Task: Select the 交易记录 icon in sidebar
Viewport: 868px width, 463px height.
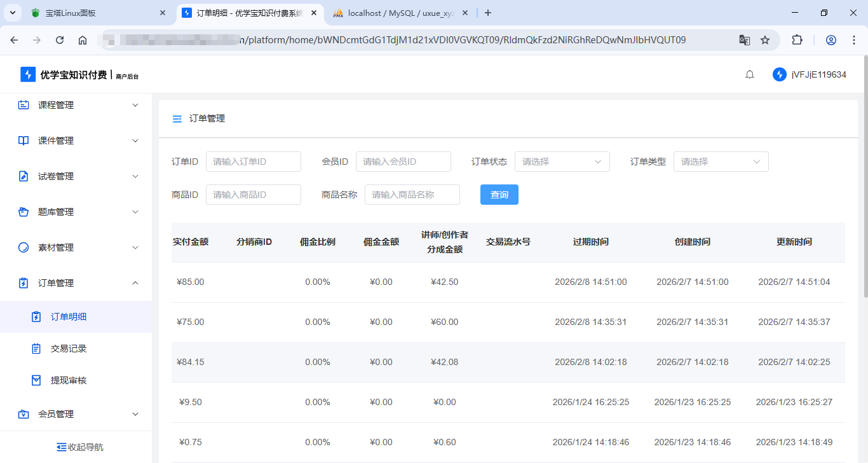Action: pos(36,348)
